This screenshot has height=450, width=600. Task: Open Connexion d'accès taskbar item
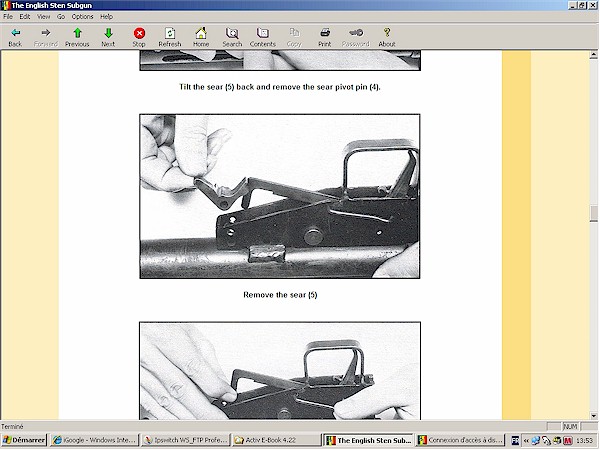460,440
